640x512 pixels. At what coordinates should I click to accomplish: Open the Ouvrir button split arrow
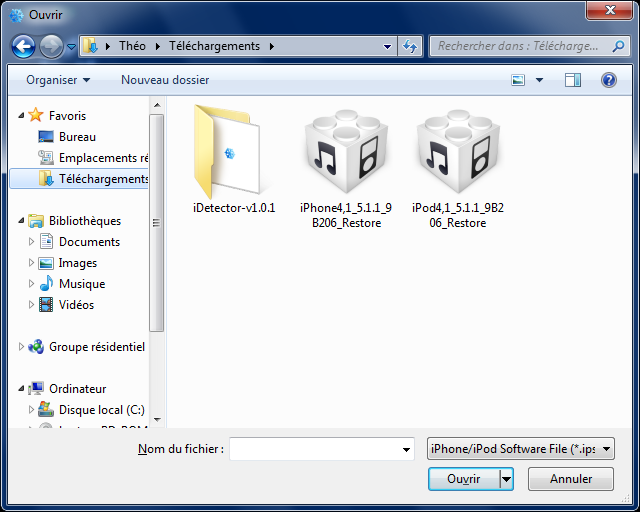(507, 479)
